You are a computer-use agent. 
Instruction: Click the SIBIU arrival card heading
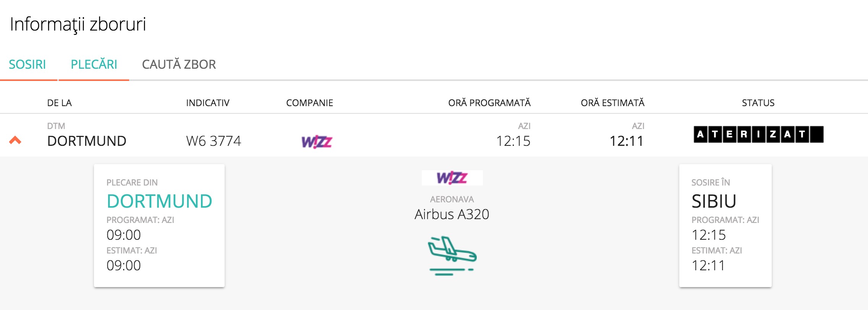pos(714,201)
